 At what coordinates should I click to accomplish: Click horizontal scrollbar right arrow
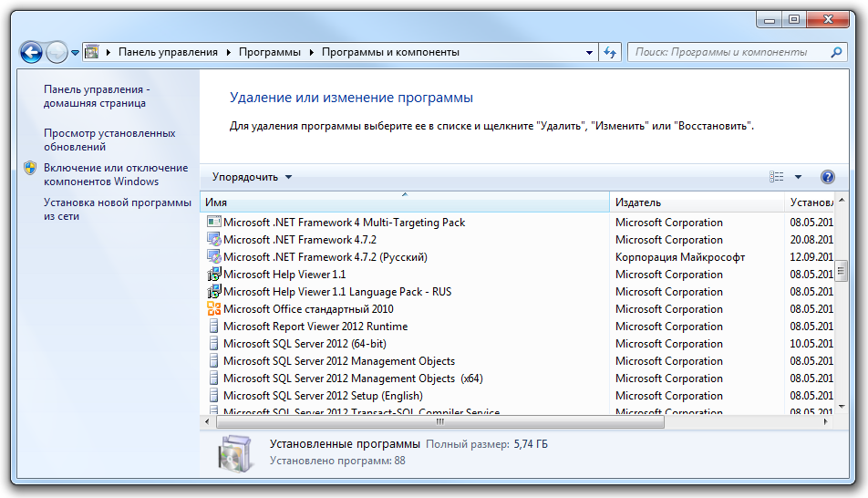pyautogui.click(x=825, y=422)
